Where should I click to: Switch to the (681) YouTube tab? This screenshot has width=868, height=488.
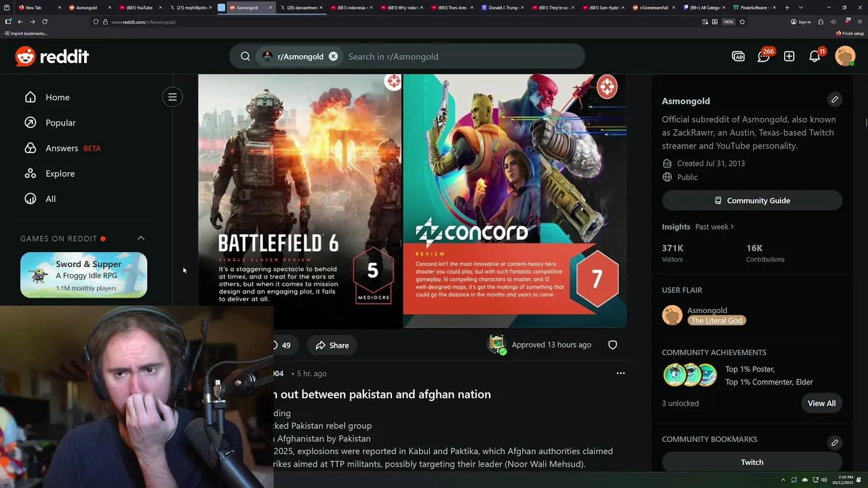click(x=140, y=7)
